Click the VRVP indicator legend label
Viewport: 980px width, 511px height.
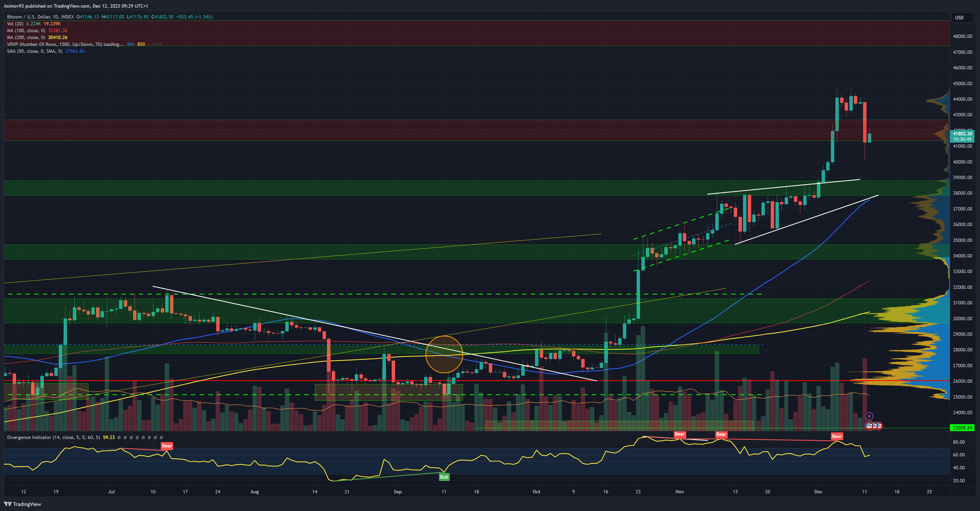pyautogui.click(x=65, y=44)
